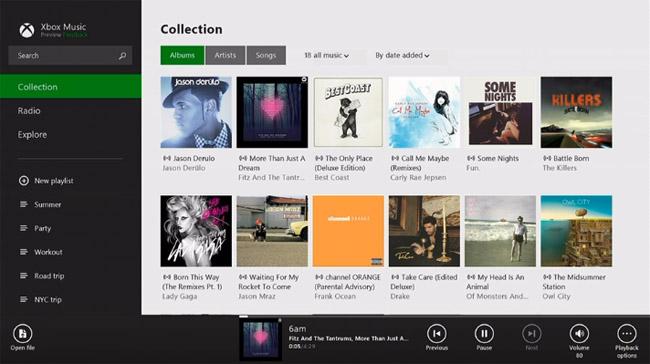Open the Best Coast album cover
The image size is (650, 364).
click(x=348, y=112)
